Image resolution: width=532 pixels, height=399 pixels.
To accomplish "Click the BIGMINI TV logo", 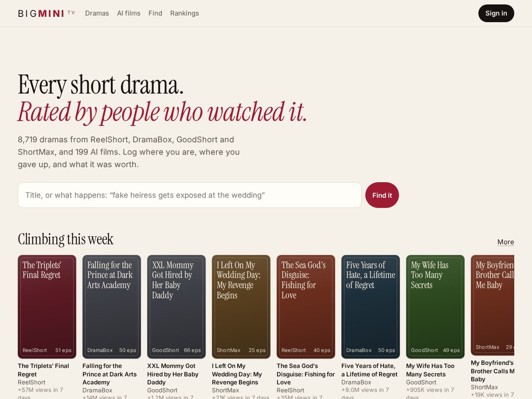I will (47, 13).
